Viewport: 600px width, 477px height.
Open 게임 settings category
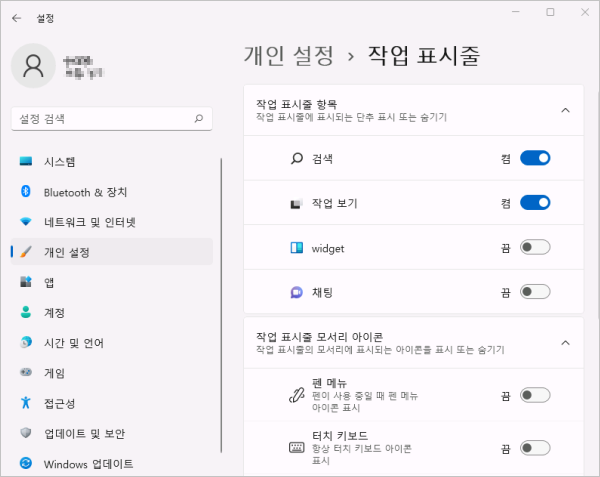pyautogui.click(x=112, y=373)
